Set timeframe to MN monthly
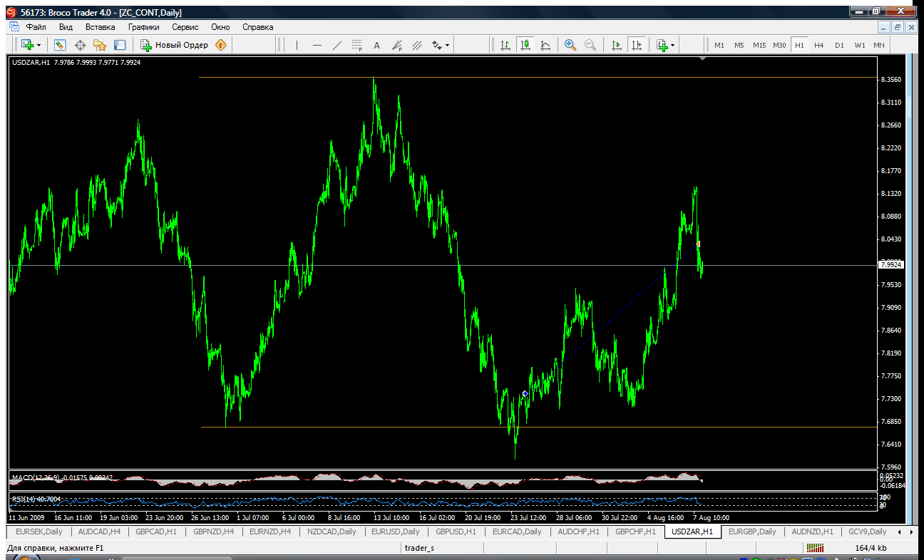924x560 pixels. 879,45
